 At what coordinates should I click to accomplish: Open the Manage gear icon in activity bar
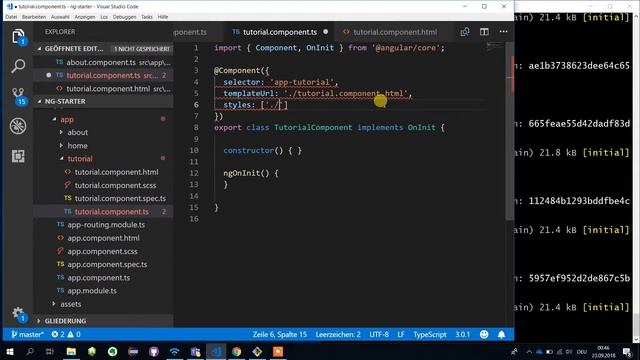tap(18, 314)
